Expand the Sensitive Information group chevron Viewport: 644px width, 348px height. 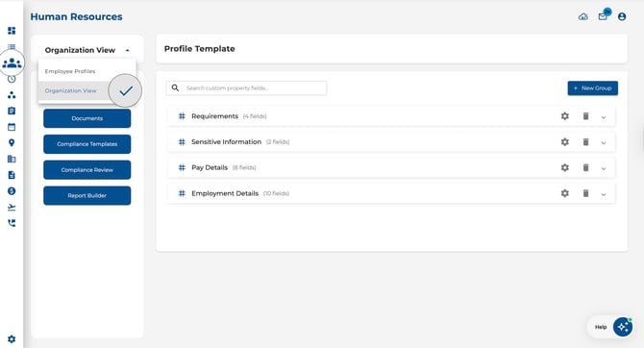pyautogui.click(x=604, y=142)
